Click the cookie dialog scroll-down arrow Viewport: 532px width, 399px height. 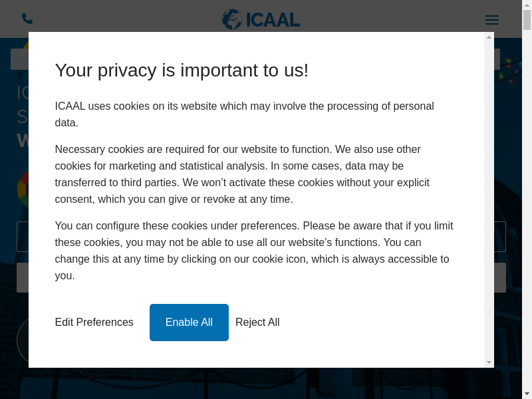point(489,362)
